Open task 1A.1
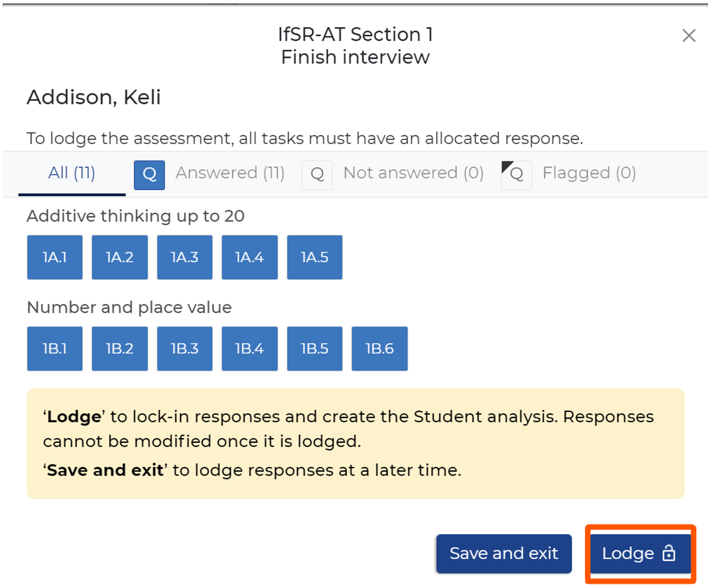716x588 pixels. coord(55,257)
